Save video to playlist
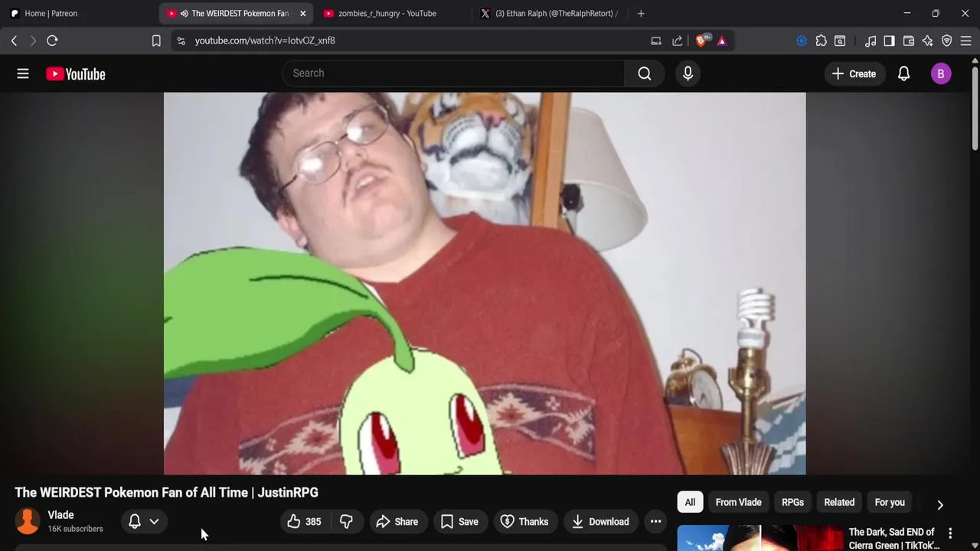 pos(459,522)
